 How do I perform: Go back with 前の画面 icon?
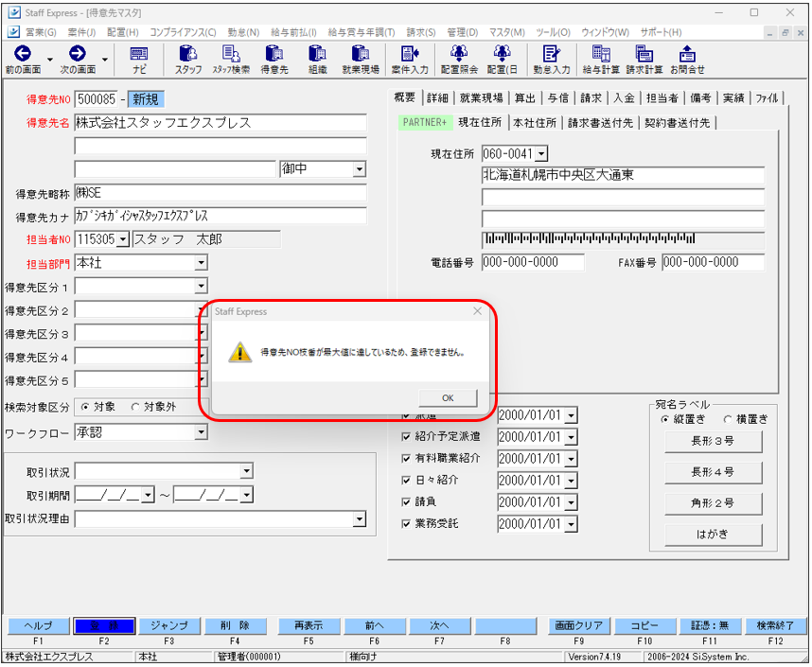(x=23, y=59)
